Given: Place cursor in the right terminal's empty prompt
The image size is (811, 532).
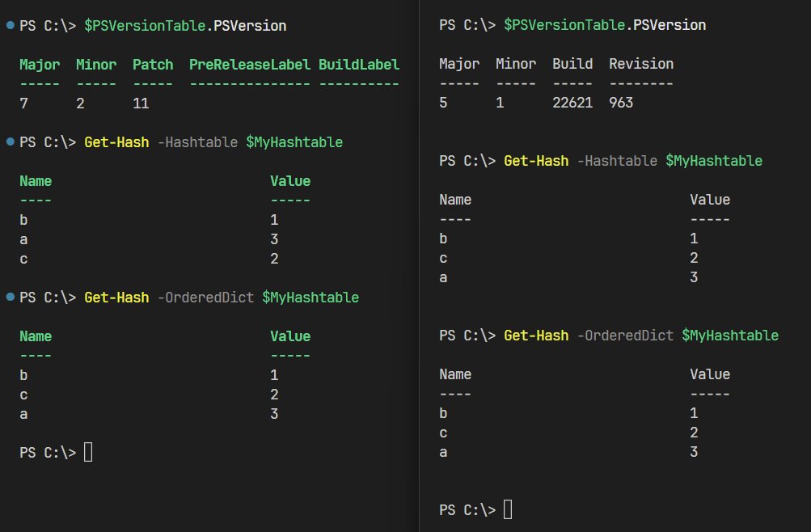Looking at the screenshot, I should tap(508, 510).
